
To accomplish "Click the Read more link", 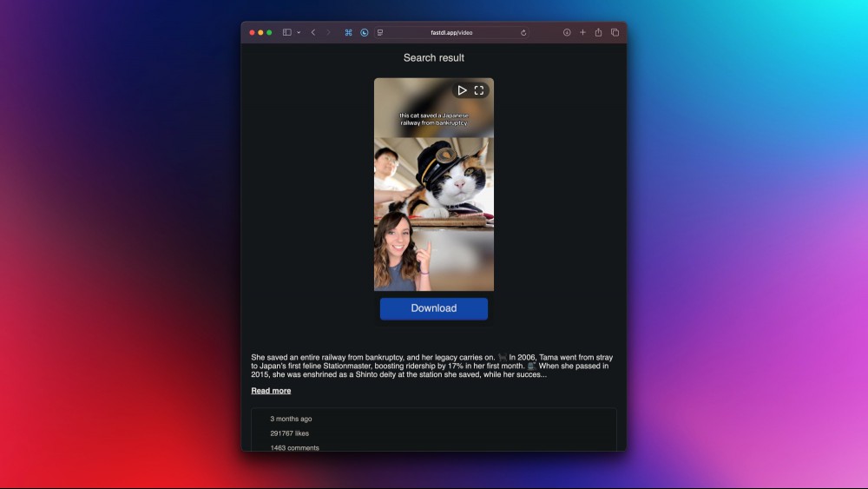I will point(271,391).
